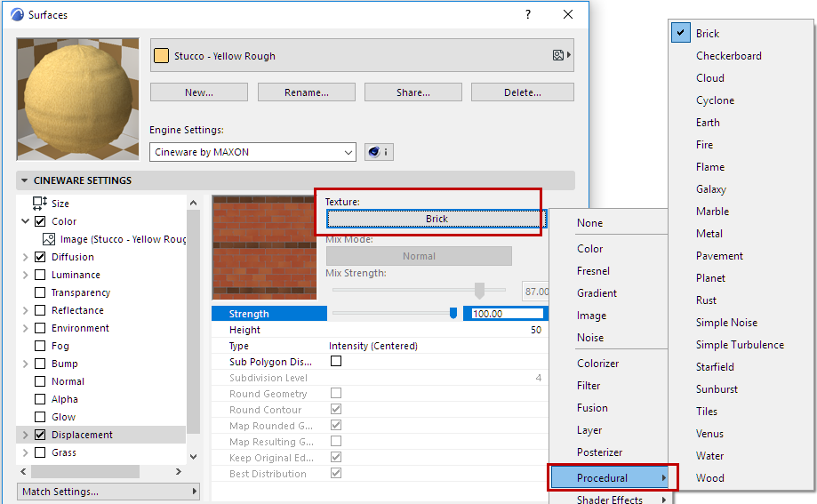Open the Engine Settings Cineware by MAXON dropdown
This screenshot has height=504, width=817.
pyautogui.click(x=252, y=152)
